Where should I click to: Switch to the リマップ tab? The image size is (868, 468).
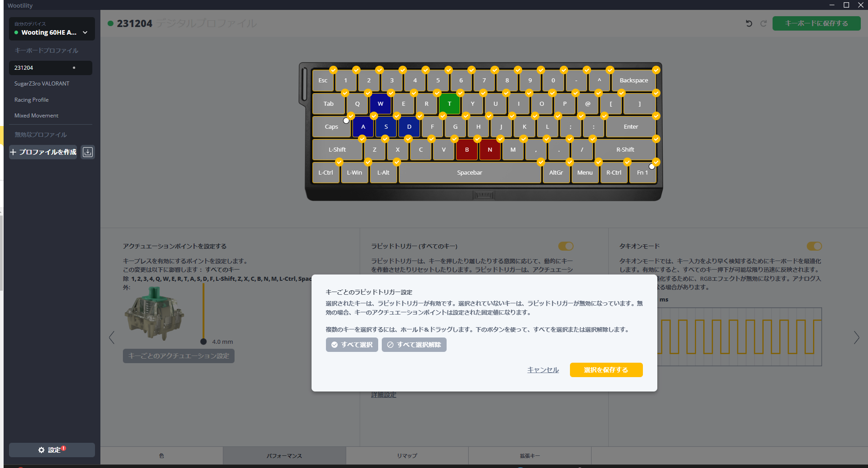[407, 456]
